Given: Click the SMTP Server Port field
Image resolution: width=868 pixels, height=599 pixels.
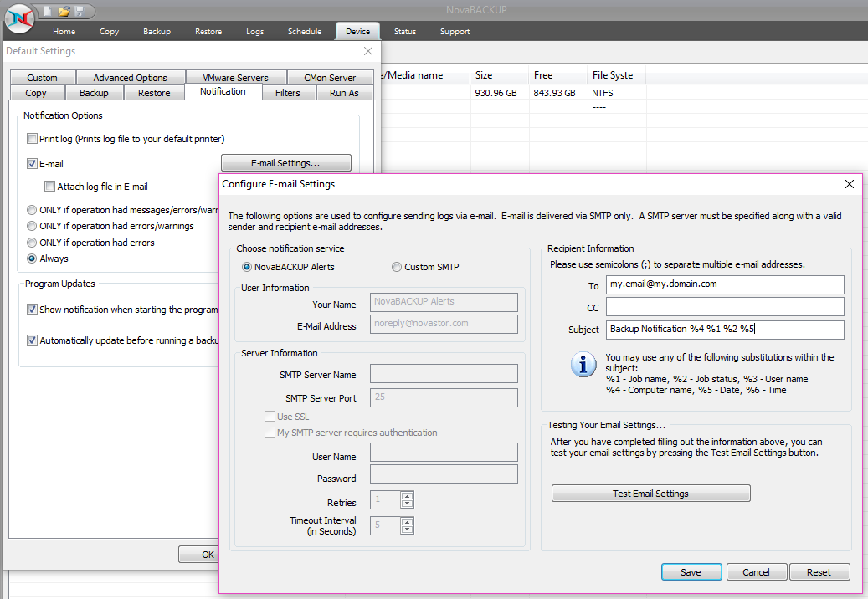Looking at the screenshot, I should click(444, 397).
